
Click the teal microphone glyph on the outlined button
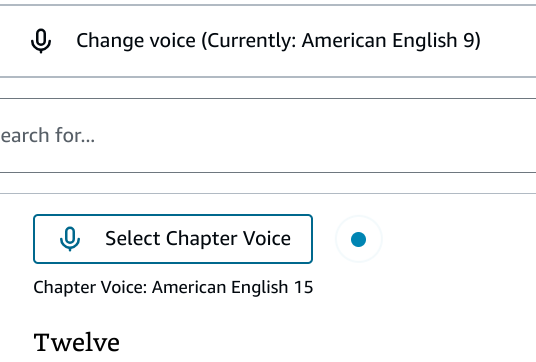click(x=70, y=239)
